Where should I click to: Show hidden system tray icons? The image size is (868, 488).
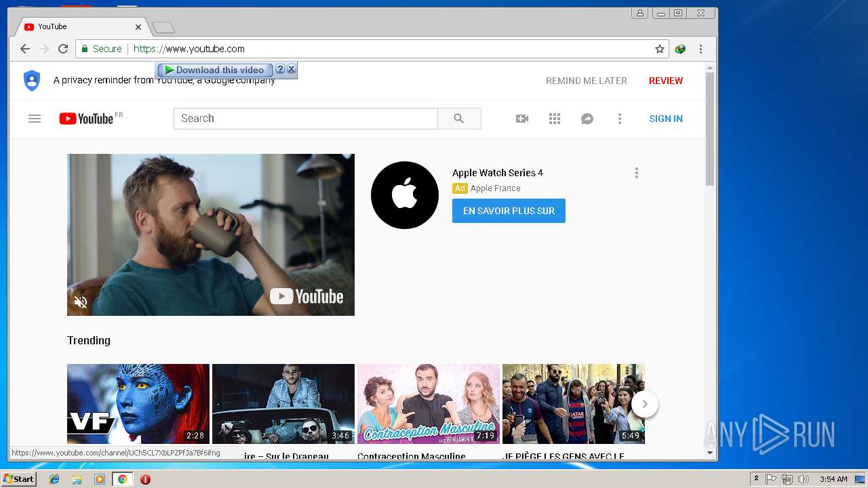pos(756,479)
